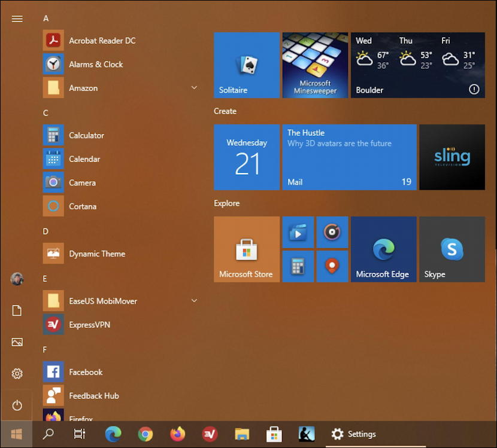Open the Movies & TV tile
Screen dimensions: 497x448
tap(298, 232)
